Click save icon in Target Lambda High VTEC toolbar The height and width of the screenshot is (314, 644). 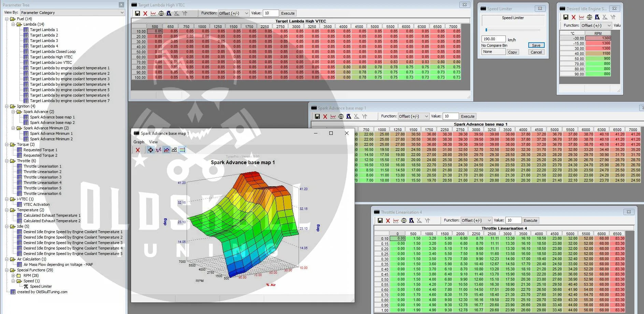(x=137, y=13)
